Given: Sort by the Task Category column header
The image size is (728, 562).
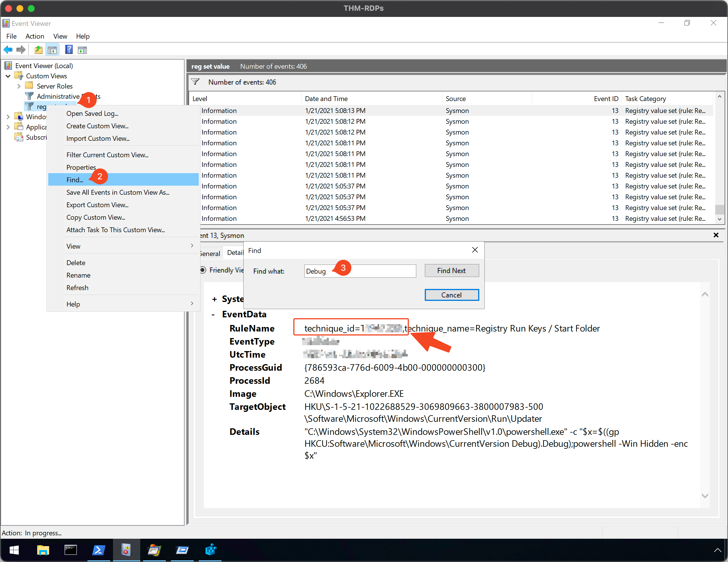Looking at the screenshot, I should [667, 98].
